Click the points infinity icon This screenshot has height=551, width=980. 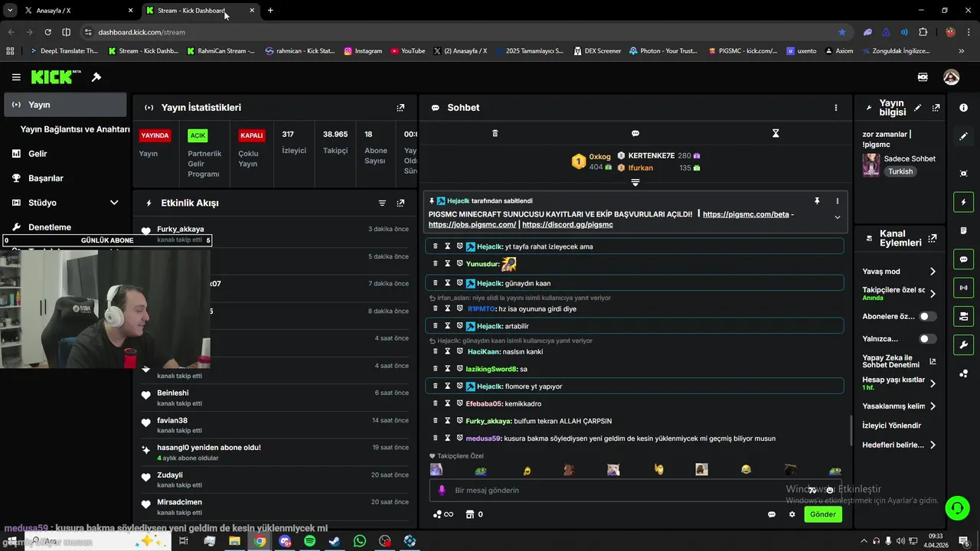tap(443, 514)
